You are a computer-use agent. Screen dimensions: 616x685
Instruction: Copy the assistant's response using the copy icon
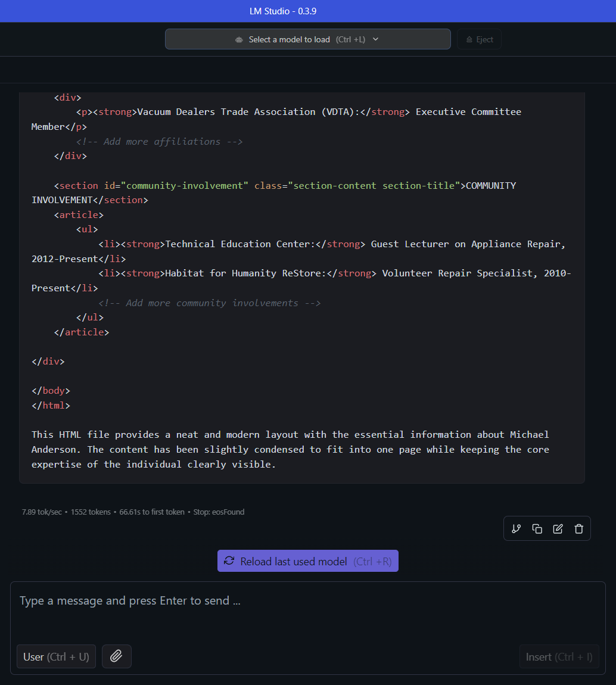point(537,528)
